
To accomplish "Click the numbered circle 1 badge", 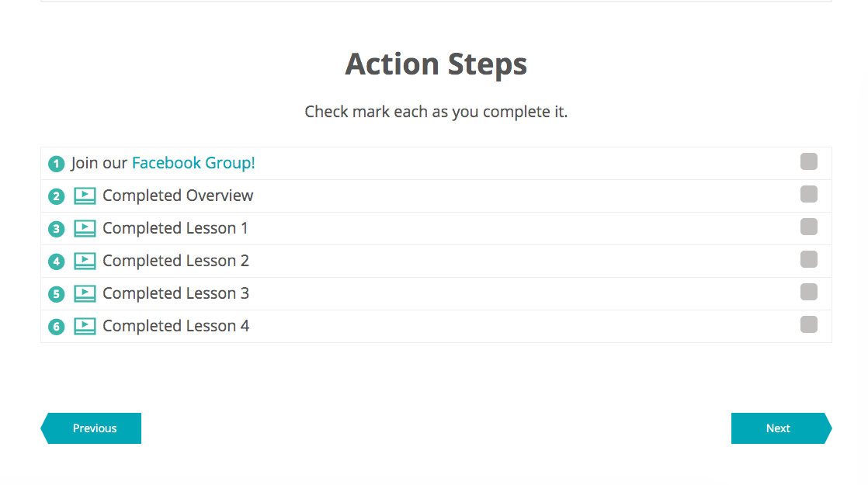I will pos(56,163).
